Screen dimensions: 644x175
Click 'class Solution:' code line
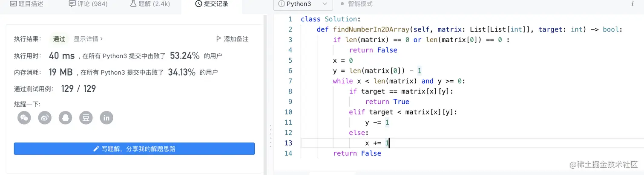coord(331,19)
